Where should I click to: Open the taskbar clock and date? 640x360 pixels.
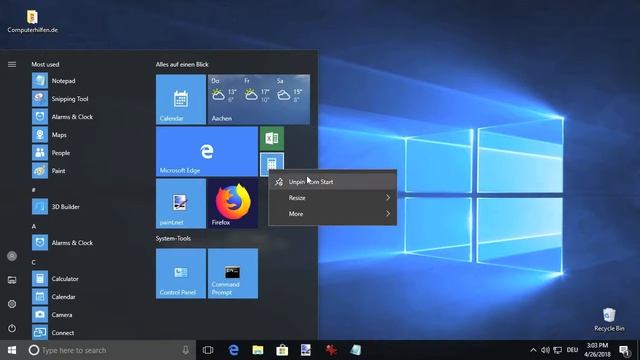click(597, 350)
